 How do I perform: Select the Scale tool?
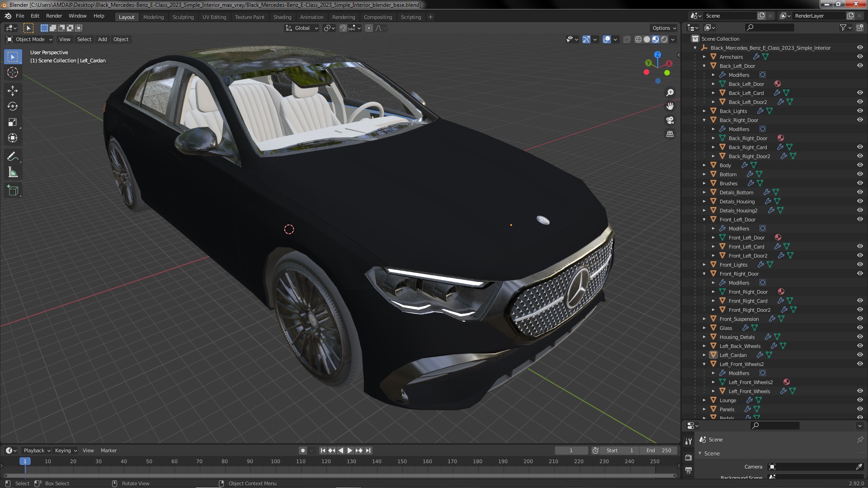pyautogui.click(x=13, y=122)
